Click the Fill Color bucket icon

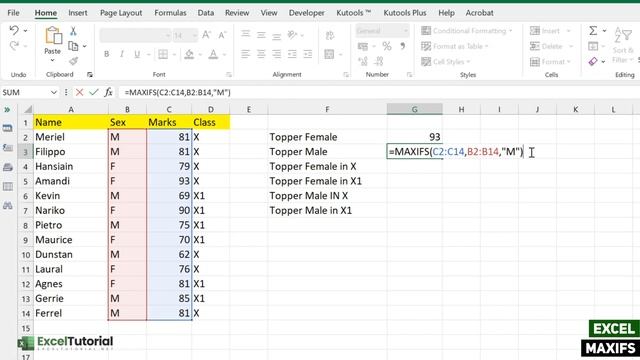click(x=189, y=54)
